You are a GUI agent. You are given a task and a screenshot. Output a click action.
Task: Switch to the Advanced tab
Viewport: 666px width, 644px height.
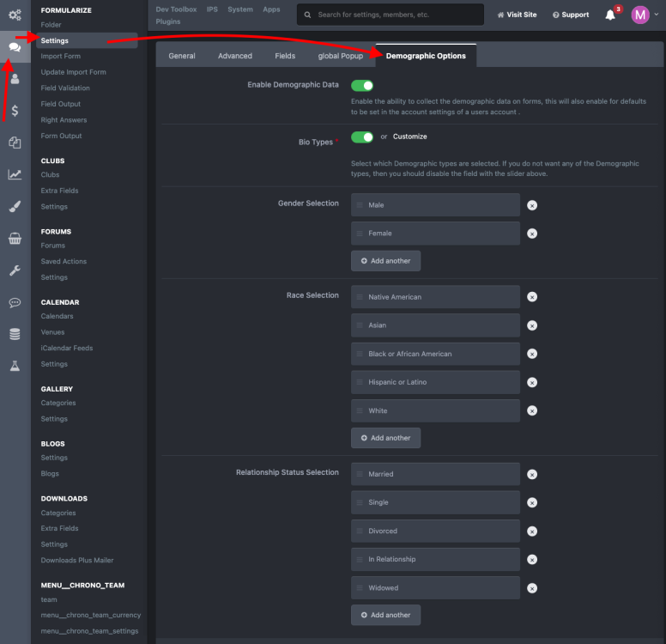pos(234,56)
